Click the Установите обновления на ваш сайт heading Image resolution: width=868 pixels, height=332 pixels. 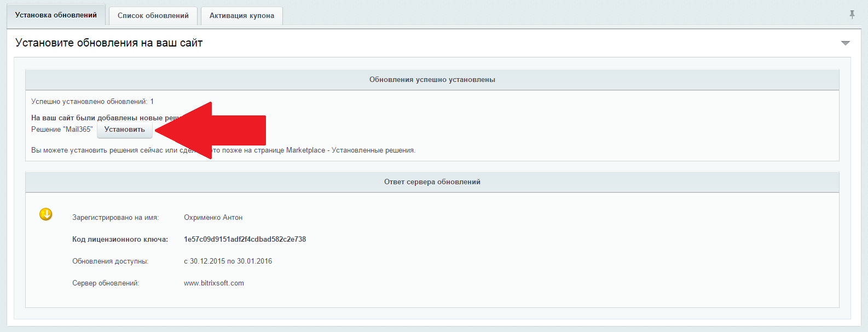[x=109, y=43]
